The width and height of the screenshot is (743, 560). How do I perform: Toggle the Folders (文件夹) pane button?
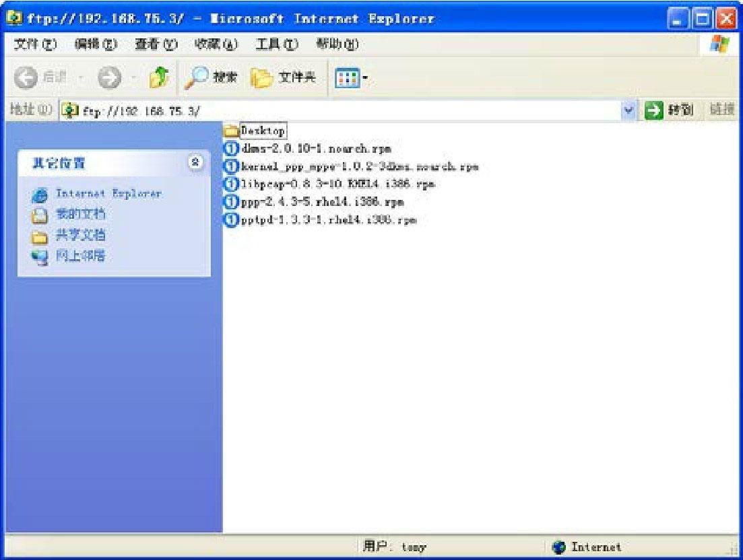[283, 77]
